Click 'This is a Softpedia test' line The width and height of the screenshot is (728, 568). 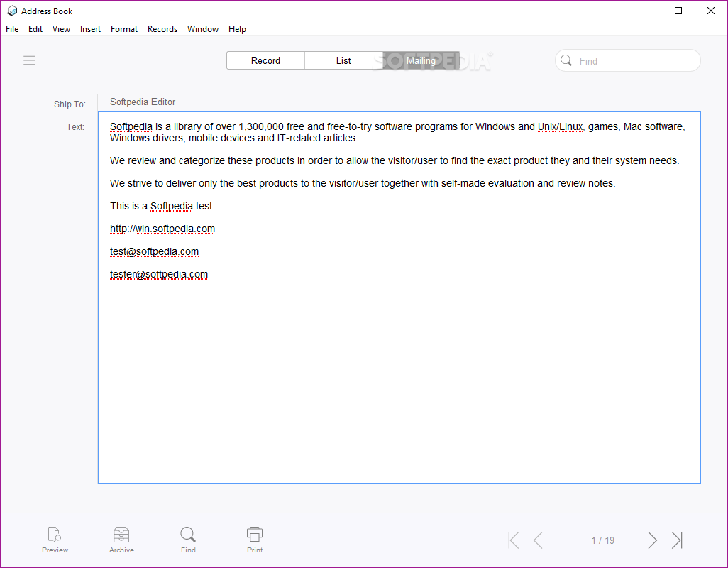(161, 206)
